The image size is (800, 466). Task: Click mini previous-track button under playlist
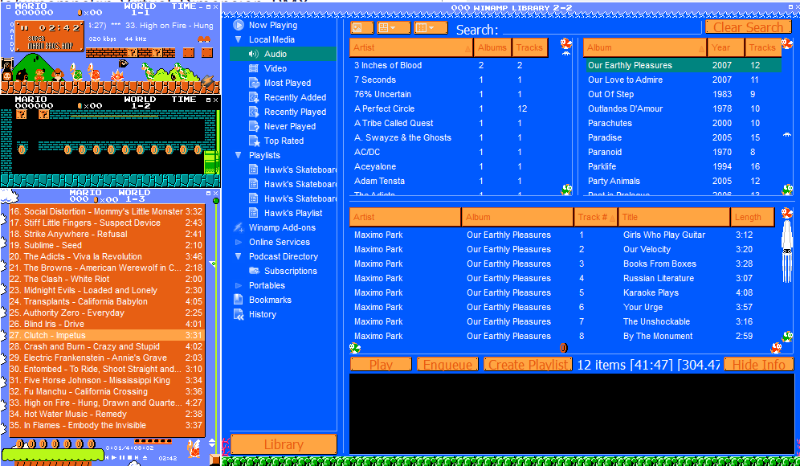click(107, 457)
